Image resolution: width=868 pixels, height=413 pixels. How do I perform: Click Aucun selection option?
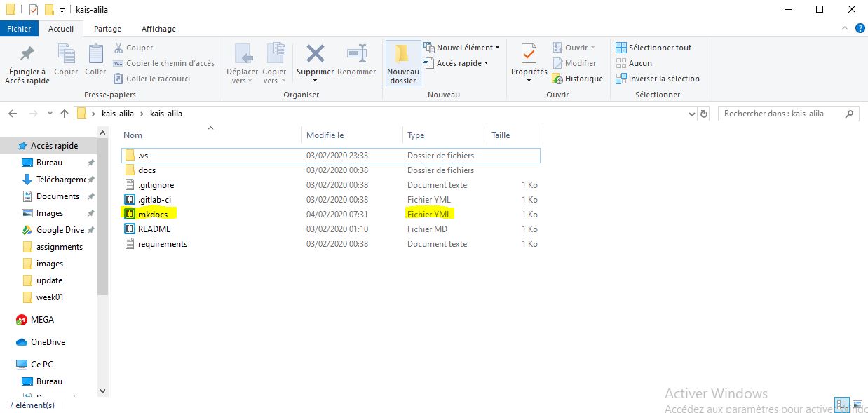634,63
